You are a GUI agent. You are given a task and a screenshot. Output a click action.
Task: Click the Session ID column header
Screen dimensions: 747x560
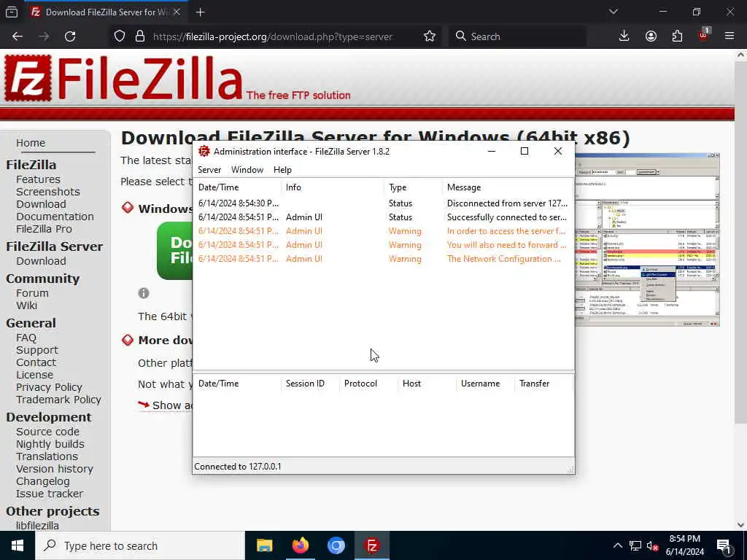click(x=310, y=384)
